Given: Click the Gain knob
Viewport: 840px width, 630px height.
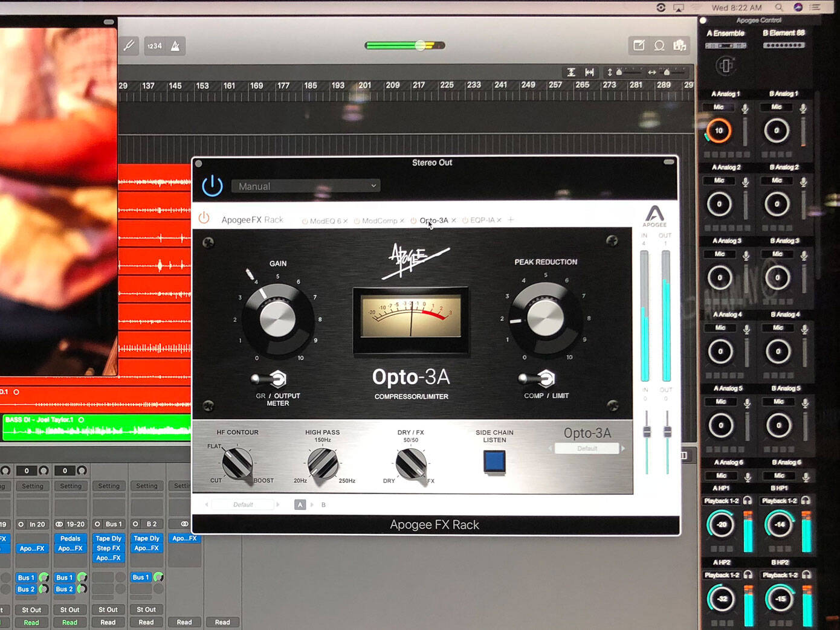Looking at the screenshot, I should 277,318.
